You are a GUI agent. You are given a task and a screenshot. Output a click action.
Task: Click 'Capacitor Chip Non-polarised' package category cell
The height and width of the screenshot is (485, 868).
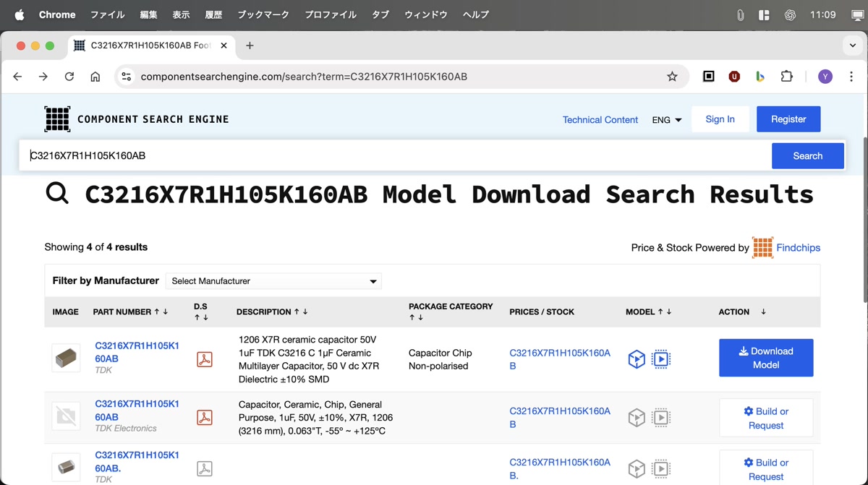[441, 359]
